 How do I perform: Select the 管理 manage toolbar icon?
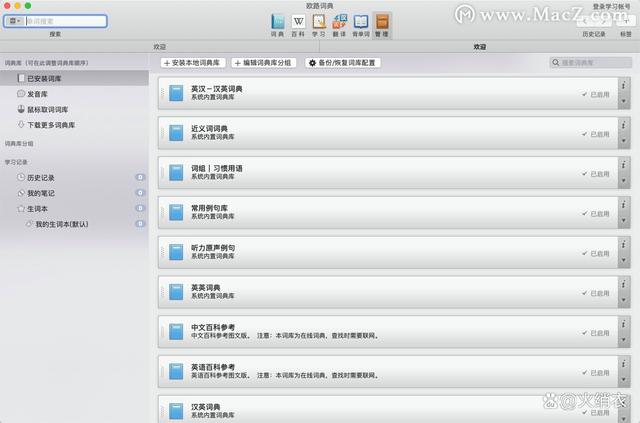[382, 25]
